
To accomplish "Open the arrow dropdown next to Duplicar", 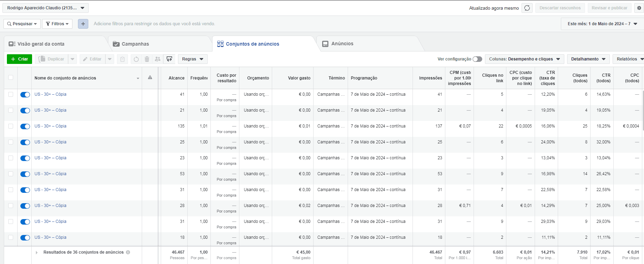I will [x=72, y=59].
